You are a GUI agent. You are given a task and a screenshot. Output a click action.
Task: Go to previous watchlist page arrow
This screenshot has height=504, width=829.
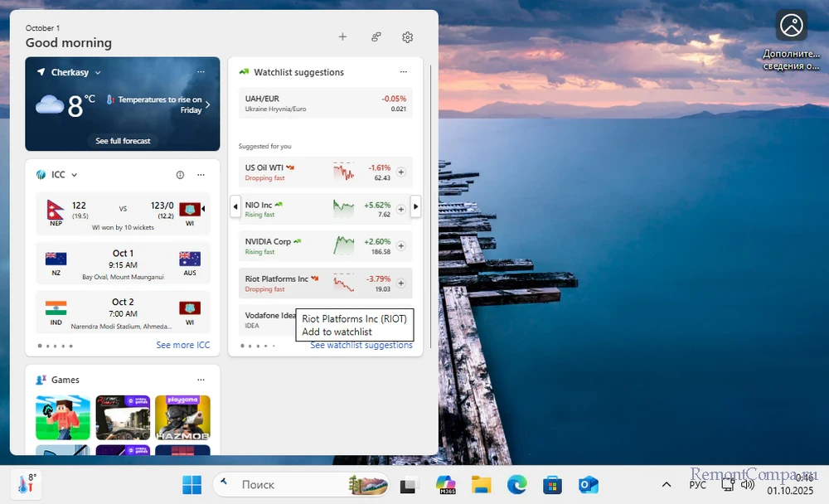(235, 206)
